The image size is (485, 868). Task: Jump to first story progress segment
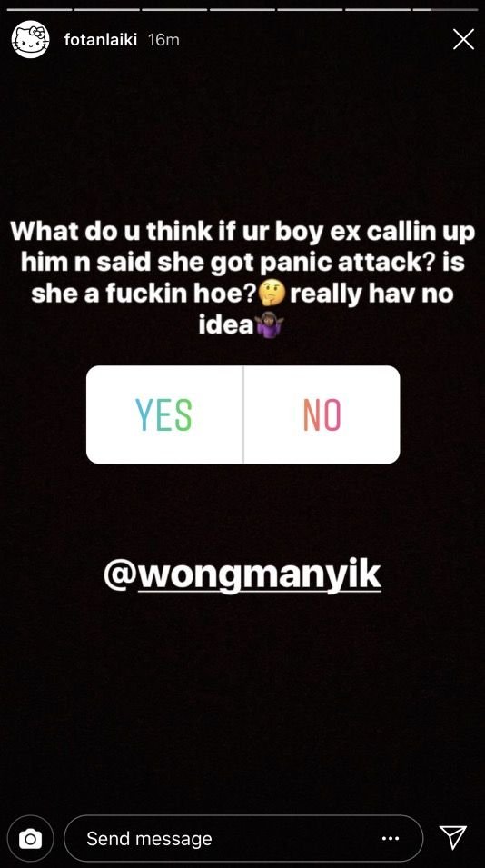(39, 9)
